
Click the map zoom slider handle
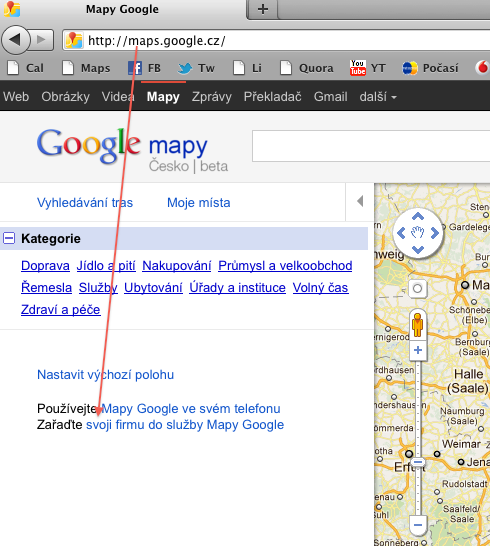[x=418, y=462]
